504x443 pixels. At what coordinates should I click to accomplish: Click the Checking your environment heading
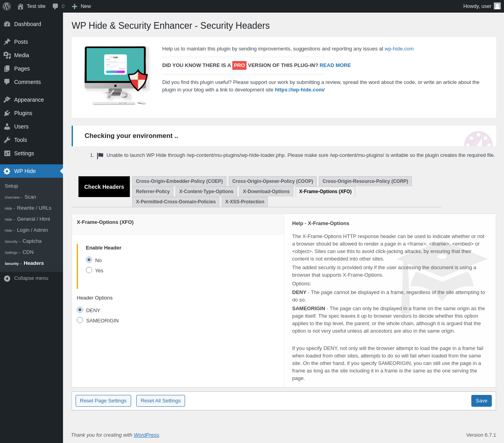point(131,136)
